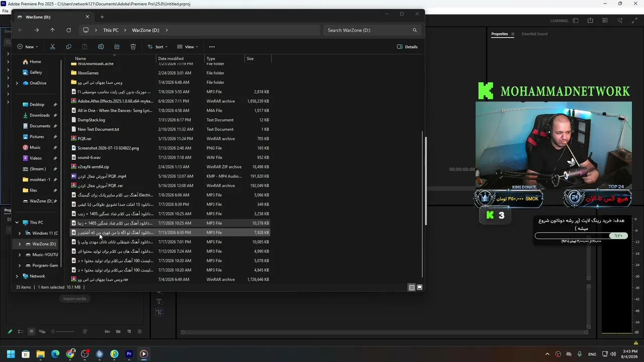Select the Type tool in Premiere Pro
The width and height of the screenshot is (644, 362).
point(159,301)
